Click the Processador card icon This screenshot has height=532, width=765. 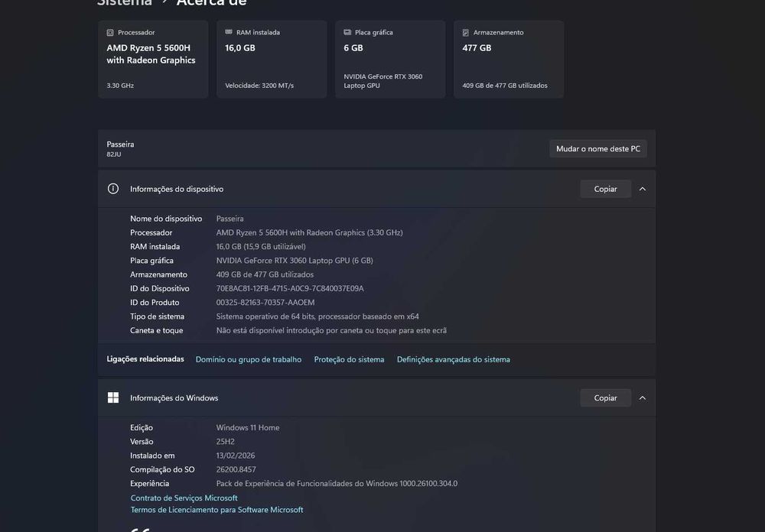pyautogui.click(x=110, y=33)
